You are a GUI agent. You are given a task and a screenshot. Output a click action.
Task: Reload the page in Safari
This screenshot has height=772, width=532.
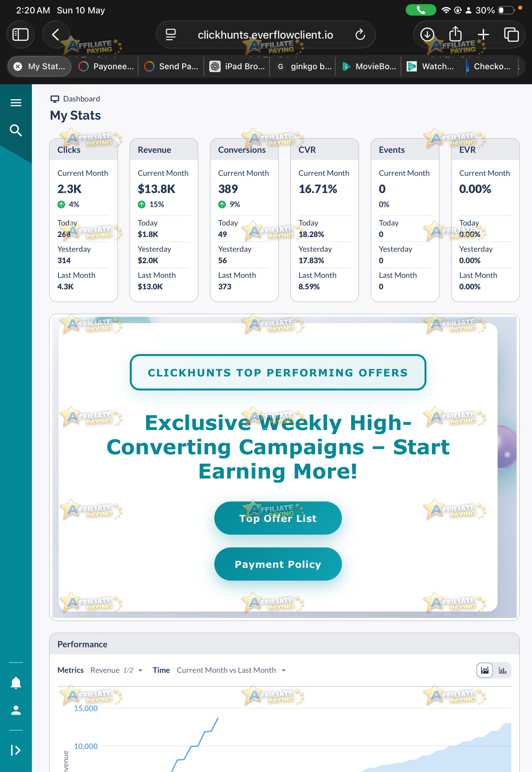(x=360, y=34)
